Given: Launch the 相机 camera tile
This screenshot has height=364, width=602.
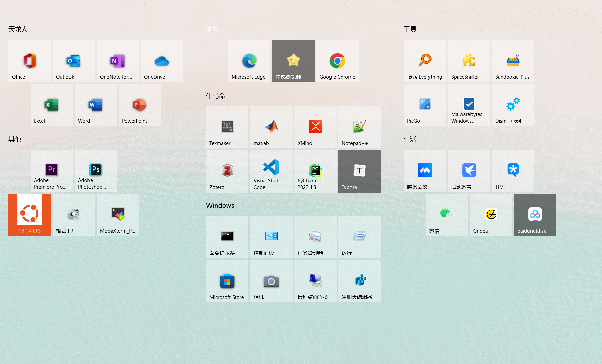Looking at the screenshot, I should [x=271, y=281].
